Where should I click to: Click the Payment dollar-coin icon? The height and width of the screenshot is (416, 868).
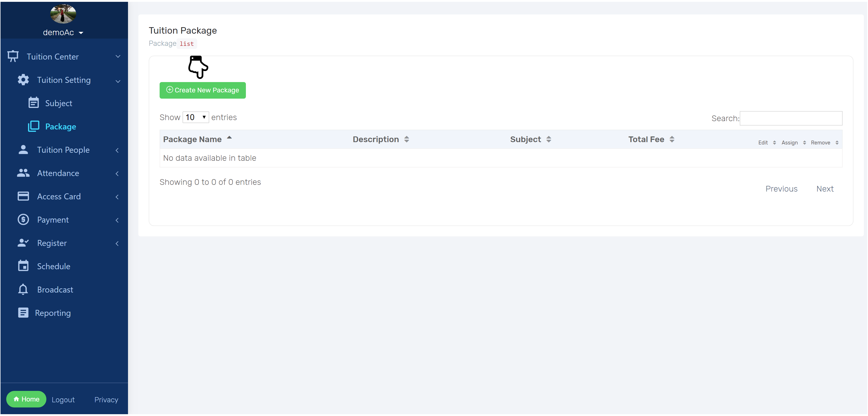click(x=23, y=220)
